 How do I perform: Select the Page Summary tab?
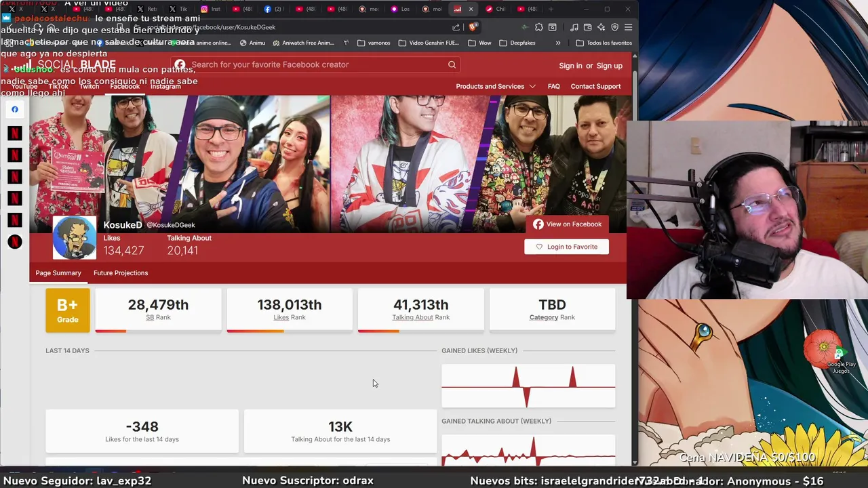click(58, 273)
